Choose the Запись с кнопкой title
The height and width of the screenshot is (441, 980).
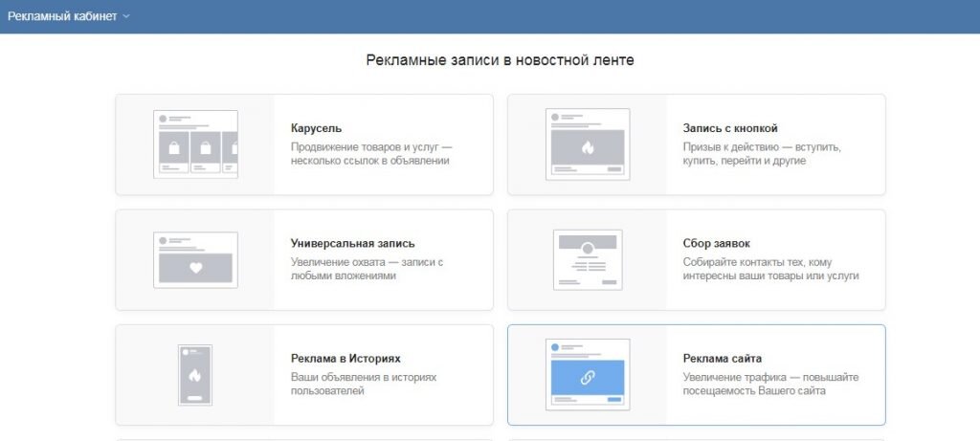tap(730, 128)
